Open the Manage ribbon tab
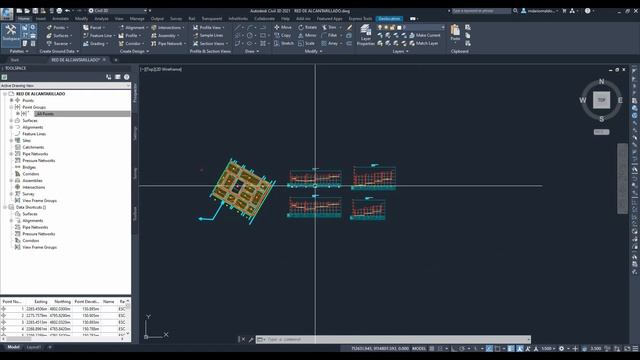 coord(137,19)
